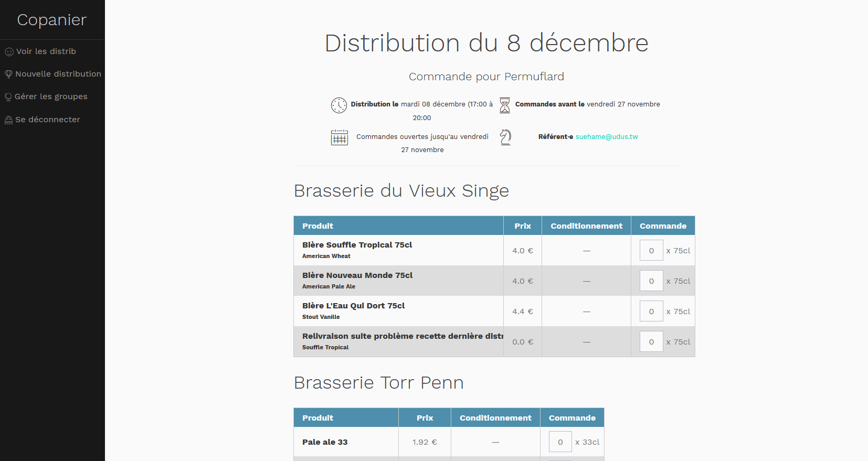This screenshot has width=868, height=461.
Task: Click the Bière L'Eau Qui Dort 75cl product name
Action: (x=353, y=306)
